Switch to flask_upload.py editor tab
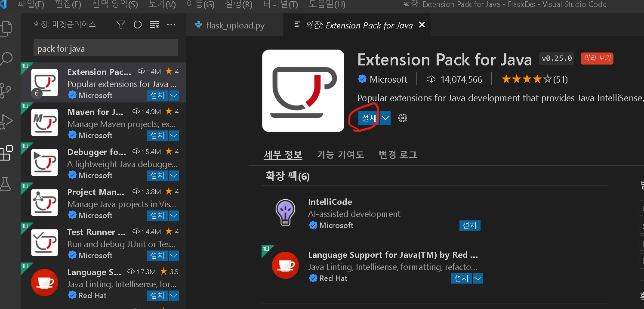Screen dimensions: 644x309 235,25
